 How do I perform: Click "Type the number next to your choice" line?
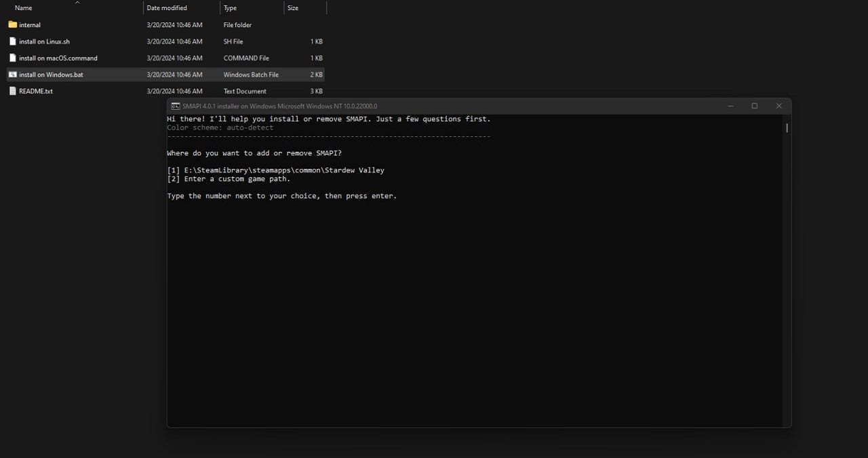282,196
